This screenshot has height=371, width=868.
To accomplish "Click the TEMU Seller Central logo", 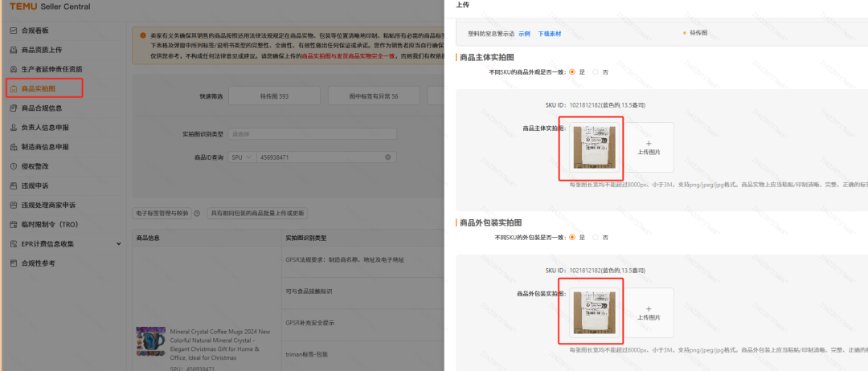I will pos(50,6).
